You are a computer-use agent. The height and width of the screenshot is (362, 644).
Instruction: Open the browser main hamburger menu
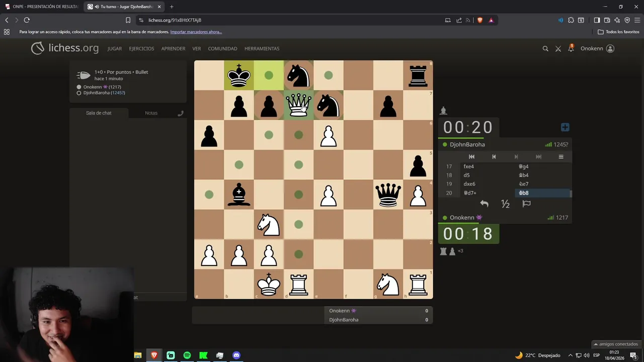637,20
